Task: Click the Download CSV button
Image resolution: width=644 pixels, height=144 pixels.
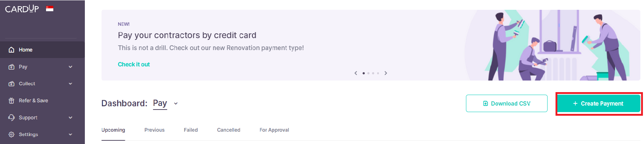Action: click(507, 103)
